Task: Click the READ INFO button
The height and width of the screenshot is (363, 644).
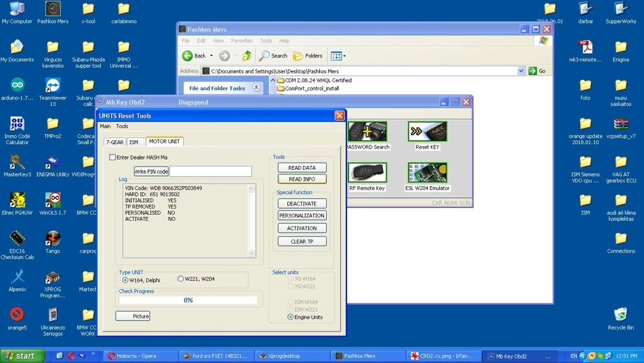Action: 302,179
